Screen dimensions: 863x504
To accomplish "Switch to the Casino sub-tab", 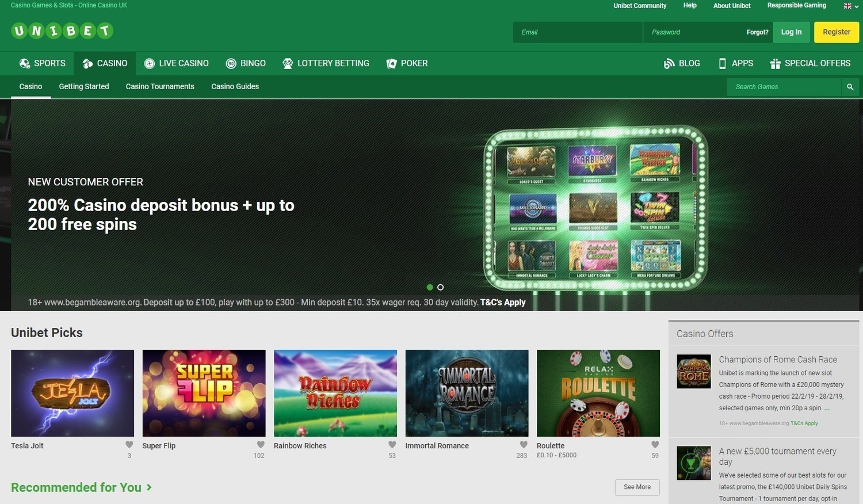I will 30,86.
